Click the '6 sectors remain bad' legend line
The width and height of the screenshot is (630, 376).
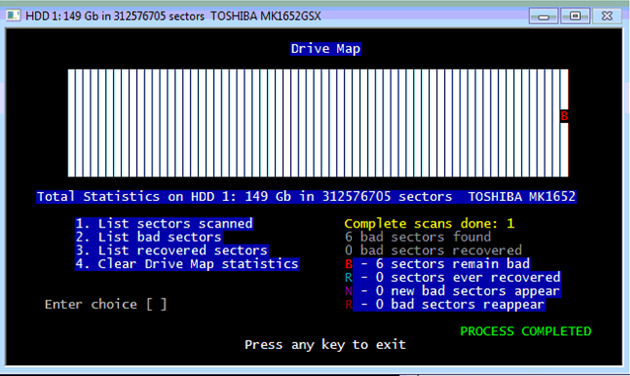437,264
